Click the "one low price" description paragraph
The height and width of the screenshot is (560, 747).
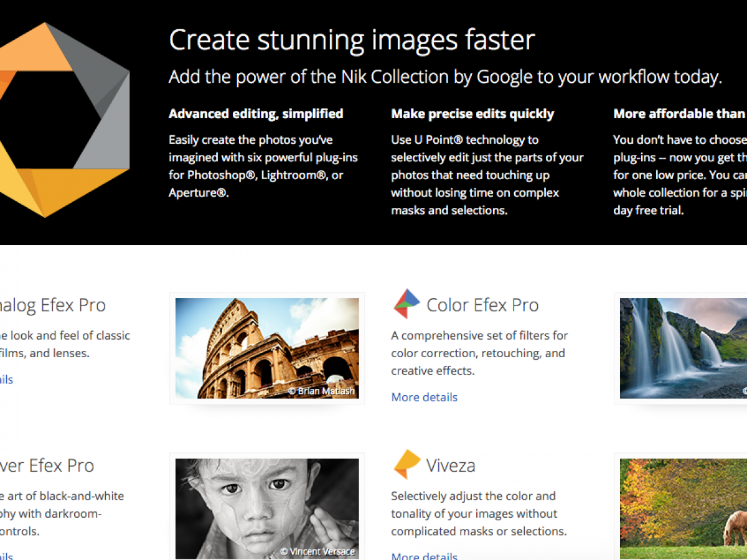pyautogui.click(x=680, y=175)
